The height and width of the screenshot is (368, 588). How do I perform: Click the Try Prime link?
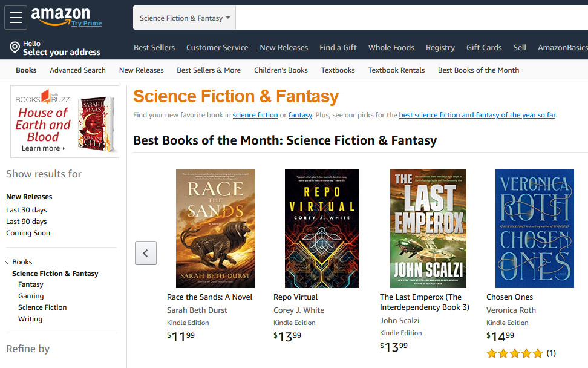(x=86, y=24)
